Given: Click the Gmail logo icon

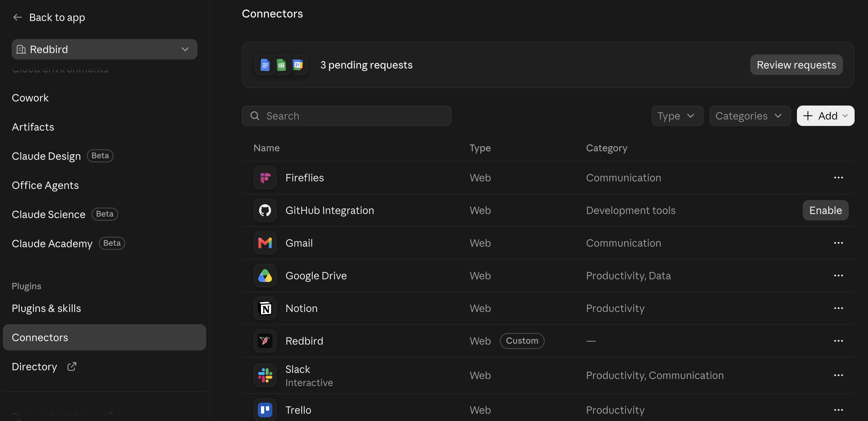Looking at the screenshot, I should click(x=265, y=243).
